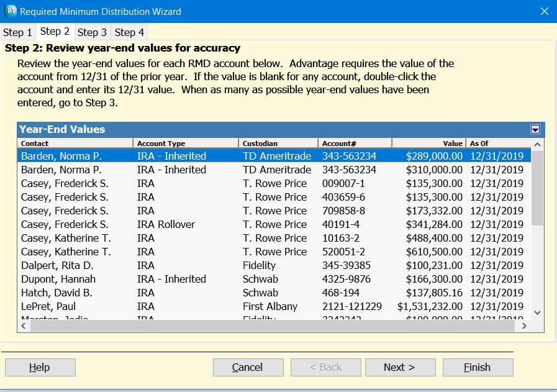557x392 pixels.
Task: Switch to the Step 3 tab
Action: point(93,32)
